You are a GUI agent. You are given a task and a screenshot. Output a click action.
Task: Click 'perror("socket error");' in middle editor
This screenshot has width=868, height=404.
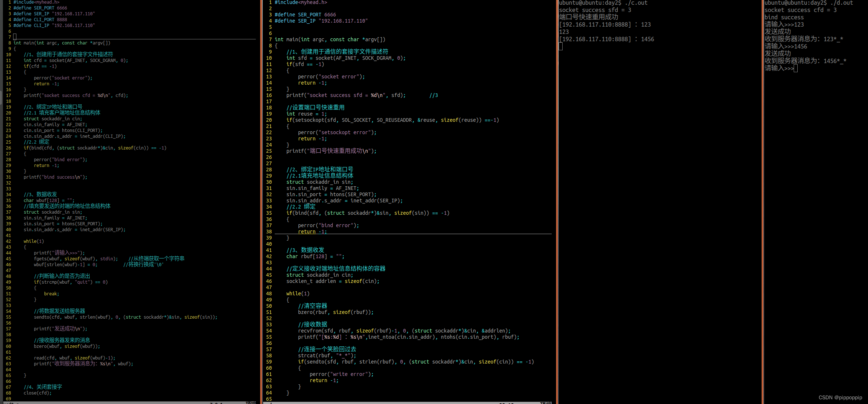coord(331,77)
